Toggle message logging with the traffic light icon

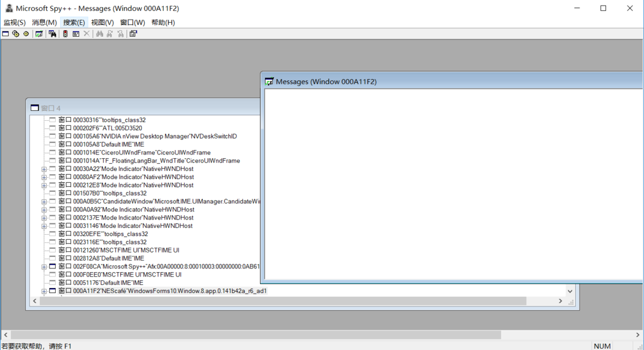(65, 34)
